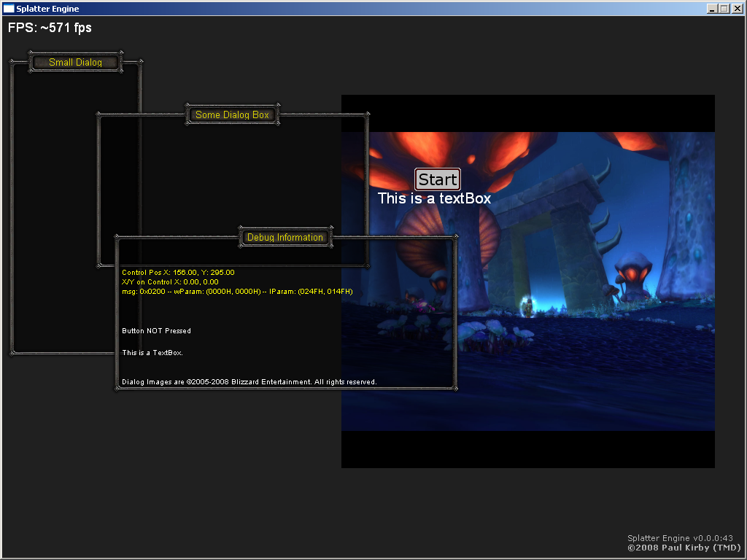Click the 'This is a textBox' label
This screenshot has height=560, width=747.
[x=434, y=198]
